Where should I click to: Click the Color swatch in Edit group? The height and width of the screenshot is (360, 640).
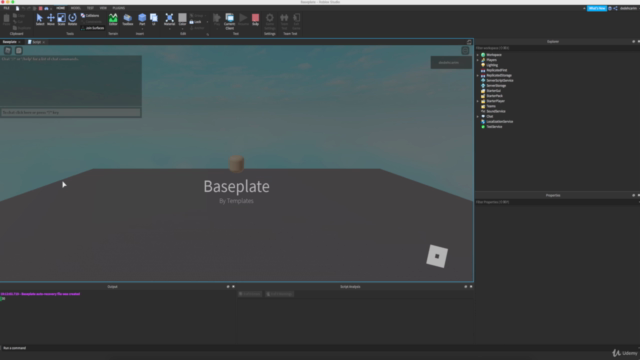point(182,18)
